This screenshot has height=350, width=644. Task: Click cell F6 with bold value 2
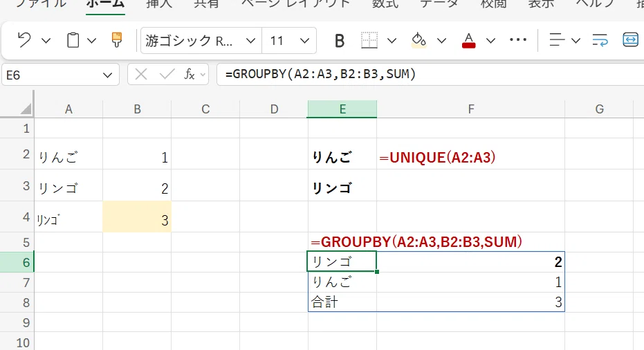pos(470,261)
